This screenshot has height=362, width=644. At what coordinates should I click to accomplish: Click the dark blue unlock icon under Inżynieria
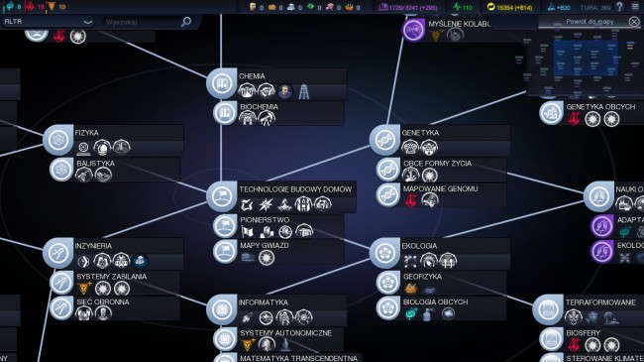tap(141, 261)
